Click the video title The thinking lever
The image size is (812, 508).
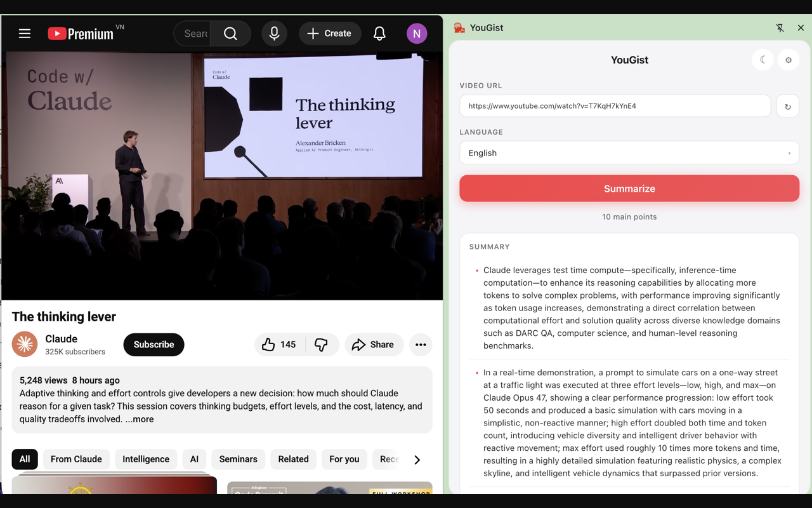(x=64, y=316)
